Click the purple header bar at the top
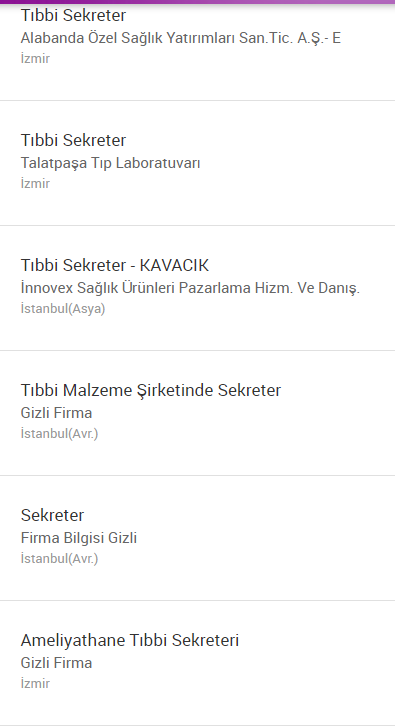Viewport: 395px width, 726px height. point(197,2)
